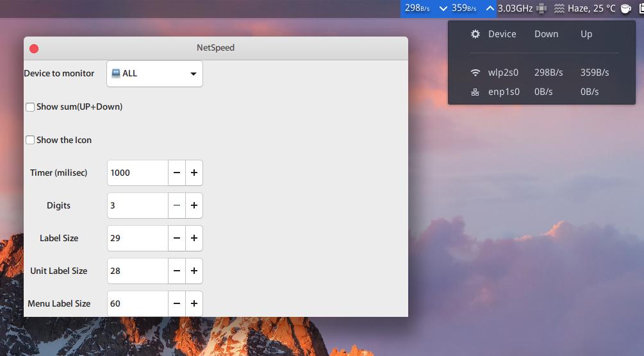
Task: Click the upload arrow in top bar
Action: (490, 8)
